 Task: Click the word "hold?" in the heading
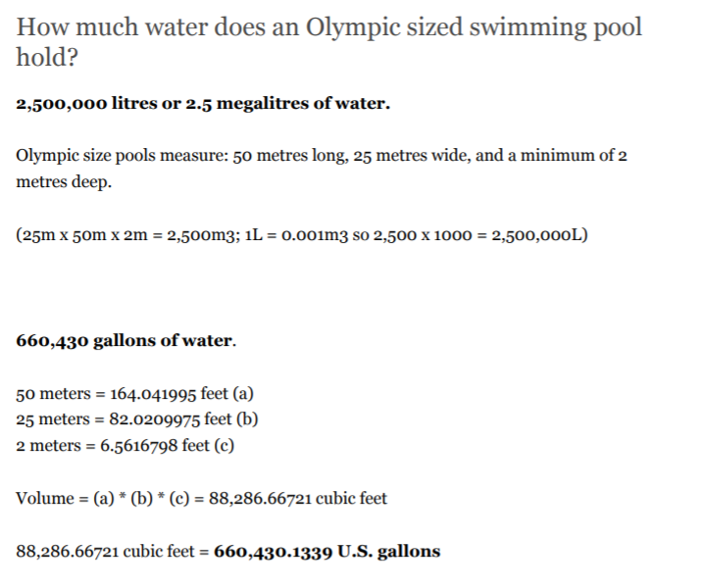pyautogui.click(x=44, y=57)
